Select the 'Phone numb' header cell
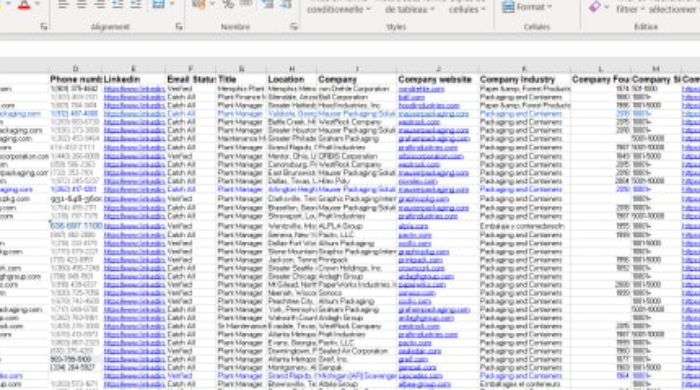 coord(75,79)
